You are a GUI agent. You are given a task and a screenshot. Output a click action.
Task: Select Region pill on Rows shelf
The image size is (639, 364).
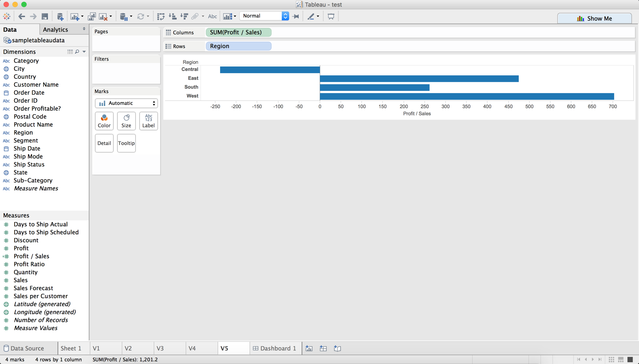(238, 46)
